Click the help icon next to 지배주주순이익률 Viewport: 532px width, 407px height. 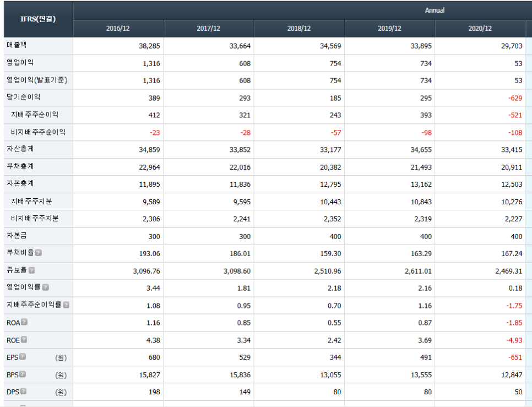pyautogui.click(x=66, y=305)
